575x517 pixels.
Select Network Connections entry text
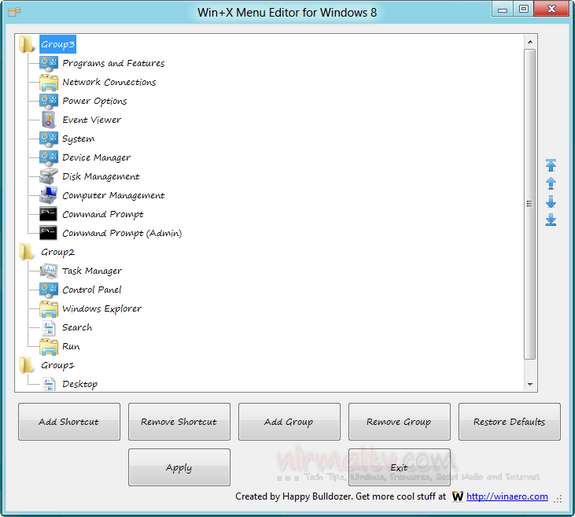click(x=109, y=82)
